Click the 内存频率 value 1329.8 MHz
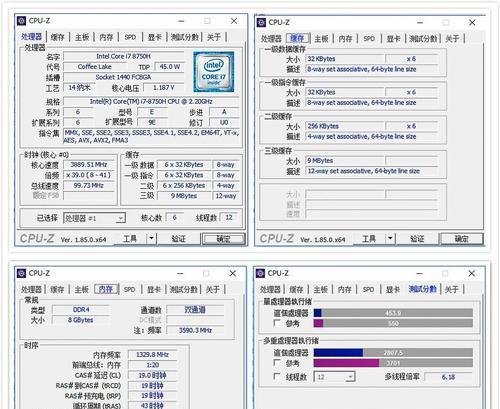The width and height of the screenshot is (500, 409). 152,355
